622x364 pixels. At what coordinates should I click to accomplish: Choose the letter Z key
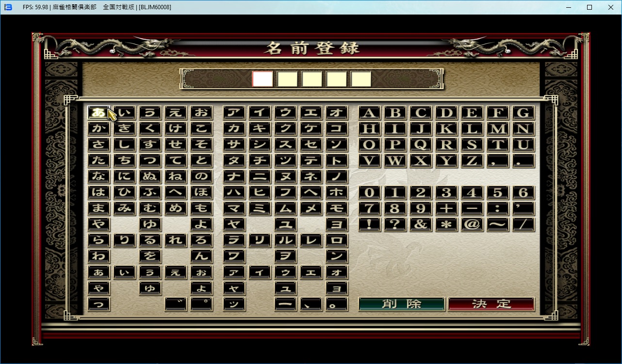pyautogui.click(x=472, y=160)
